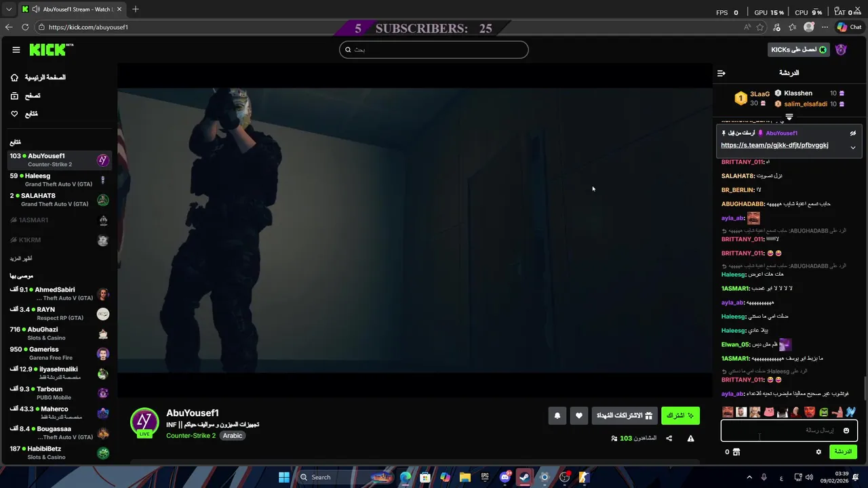The image size is (868, 488).
Task: Expand the gift leaderboard handle
Action: click(789, 117)
